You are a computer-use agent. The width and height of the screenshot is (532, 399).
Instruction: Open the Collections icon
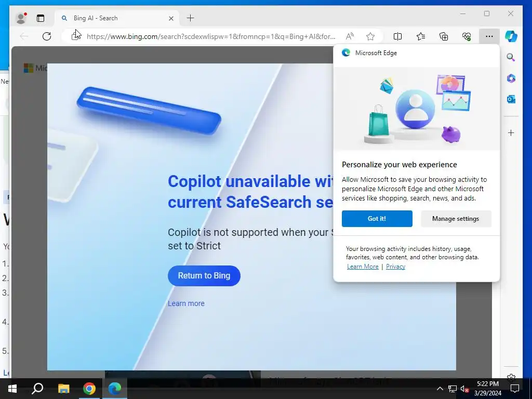point(444,36)
